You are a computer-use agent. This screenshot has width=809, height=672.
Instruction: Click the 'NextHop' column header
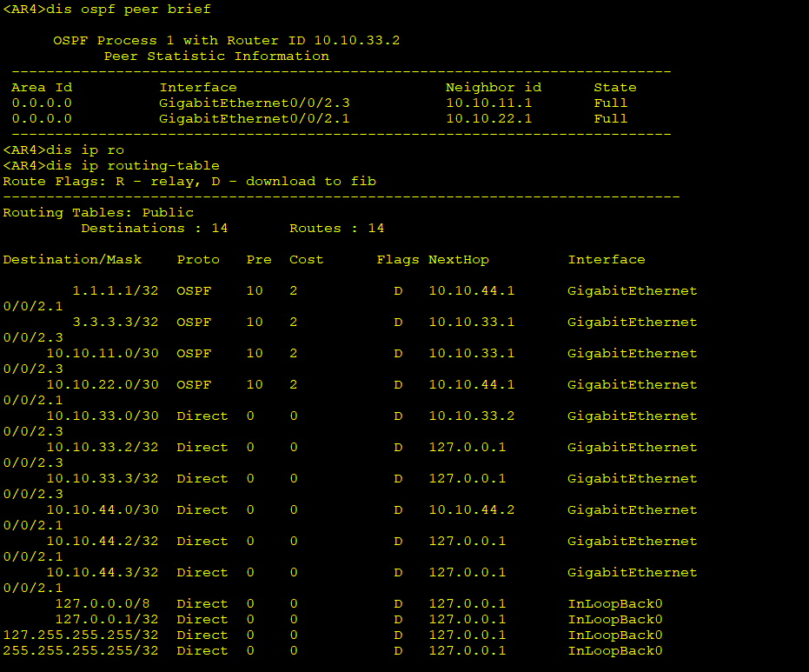[x=458, y=260]
